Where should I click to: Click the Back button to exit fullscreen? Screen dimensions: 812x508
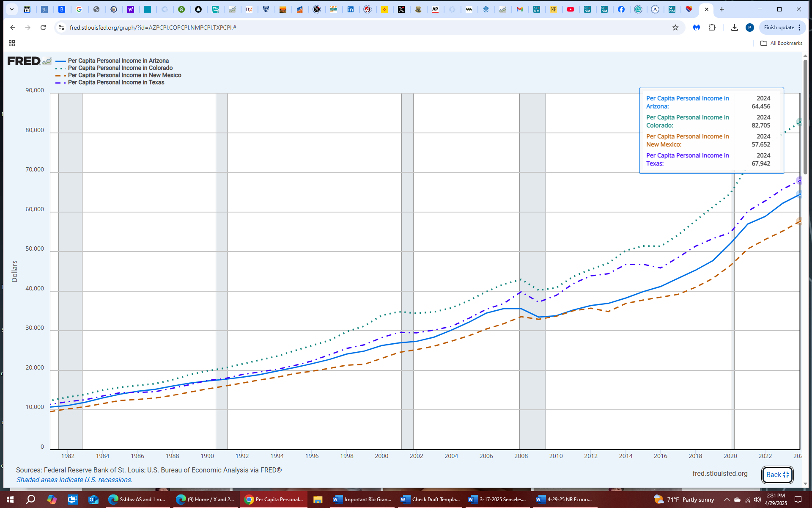click(777, 475)
